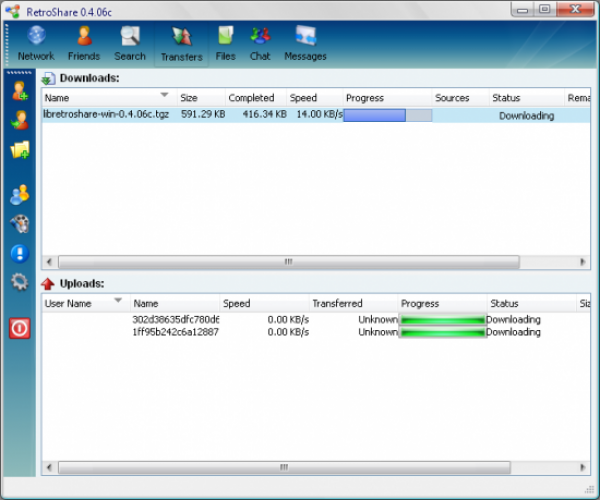Viewport: 600px width, 500px height.
Task: Click the two-people group sidebar icon
Action: click(20, 195)
